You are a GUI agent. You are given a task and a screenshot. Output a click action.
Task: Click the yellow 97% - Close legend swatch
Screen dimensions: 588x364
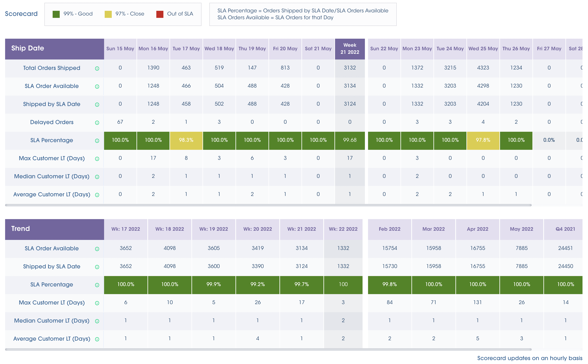tap(108, 14)
